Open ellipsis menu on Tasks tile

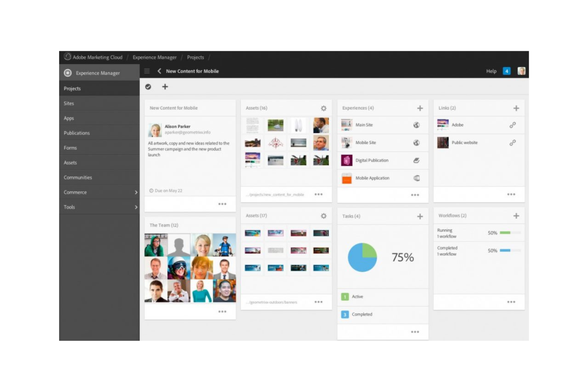pos(415,332)
